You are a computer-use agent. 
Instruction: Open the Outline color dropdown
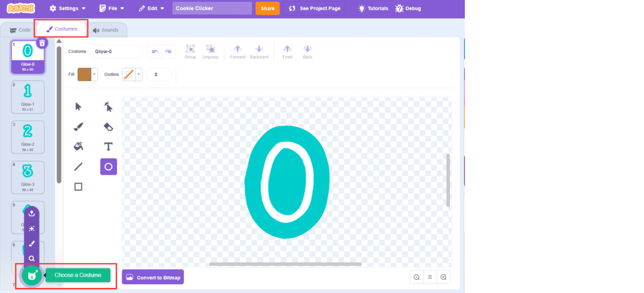point(138,74)
